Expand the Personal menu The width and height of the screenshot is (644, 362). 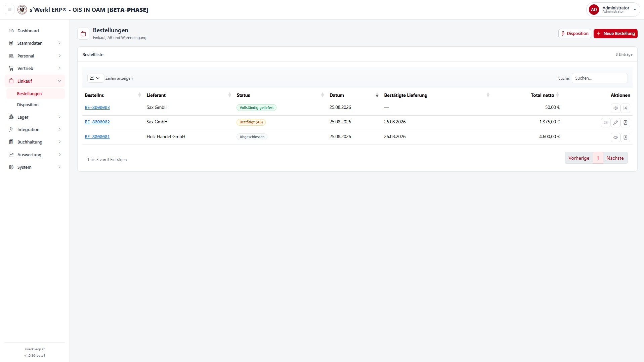click(x=35, y=56)
